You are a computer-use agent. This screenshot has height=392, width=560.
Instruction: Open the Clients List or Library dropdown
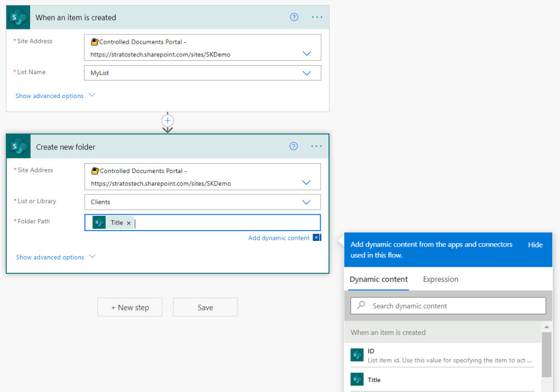coord(307,202)
